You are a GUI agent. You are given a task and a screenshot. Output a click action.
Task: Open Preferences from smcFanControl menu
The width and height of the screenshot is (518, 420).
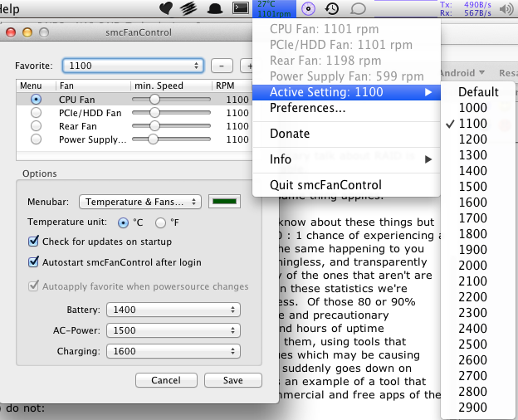[x=346, y=108]
